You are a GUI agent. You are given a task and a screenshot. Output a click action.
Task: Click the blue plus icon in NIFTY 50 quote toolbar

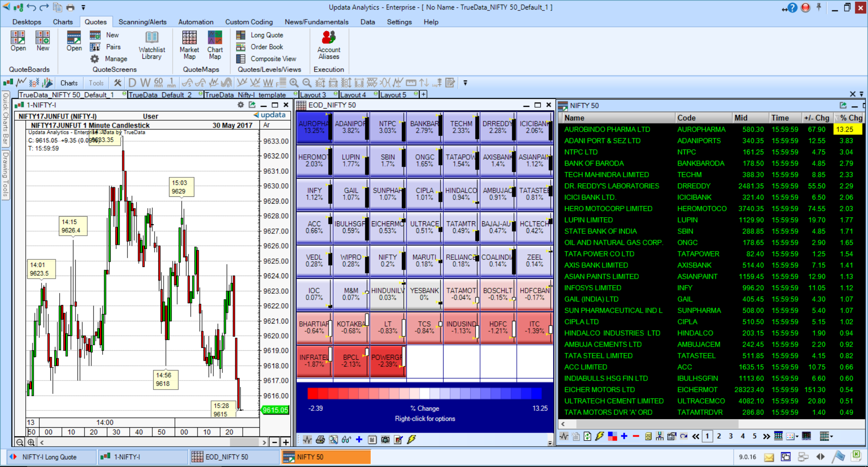click(x=624, y=436)
